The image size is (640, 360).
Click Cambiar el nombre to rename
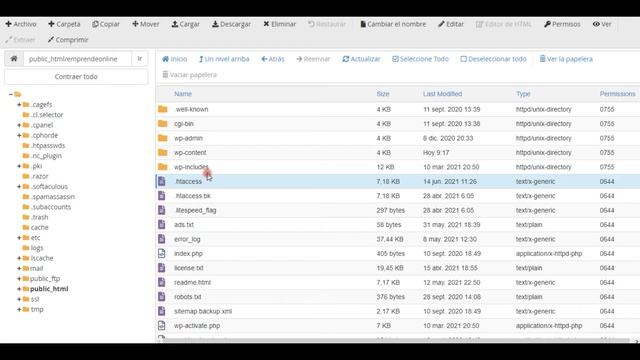393,24
